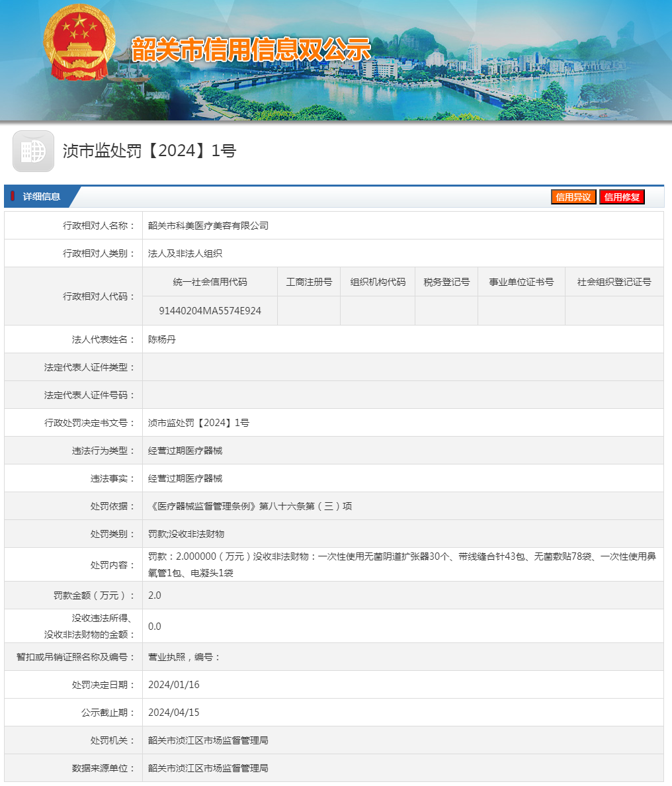Click 韶关市浈江区市场监督管理局 in 处罚机关 row

208,740
